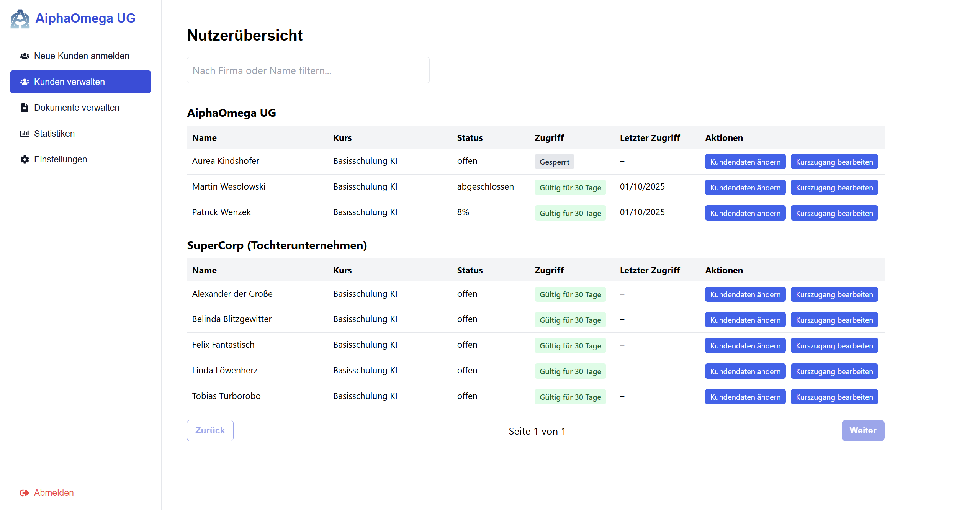Image resolution: width=980 pixels, height=510 pixels.
Task: Edit Kurszugang for Patrick Wenzek
Action: pos(834,213)
